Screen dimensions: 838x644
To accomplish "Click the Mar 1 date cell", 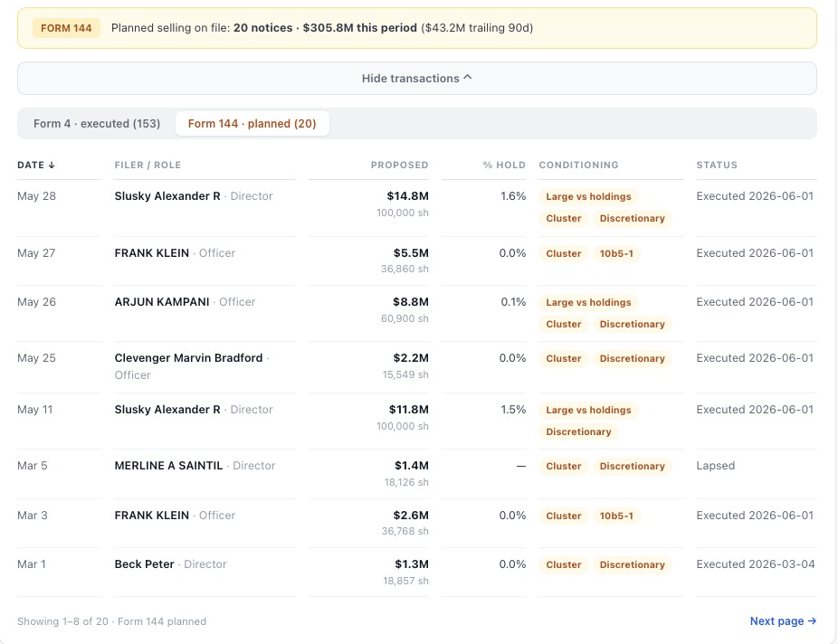I will (x=32, y=564).
